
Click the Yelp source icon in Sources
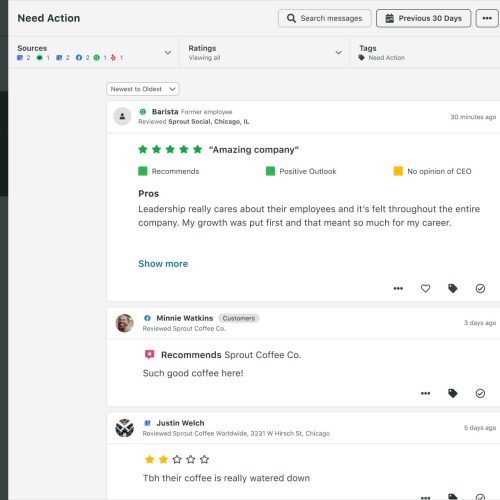coord(113,58)
